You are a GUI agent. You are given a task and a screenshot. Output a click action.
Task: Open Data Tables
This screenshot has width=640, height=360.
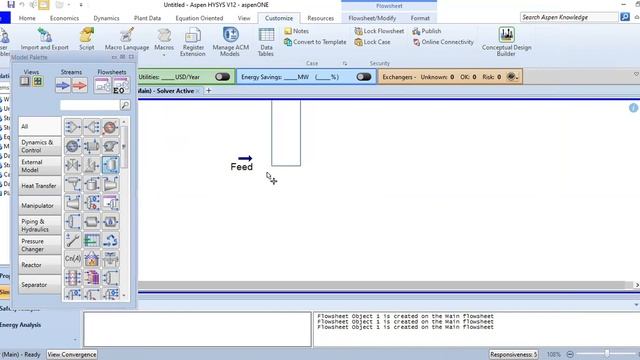coord(266,42)
